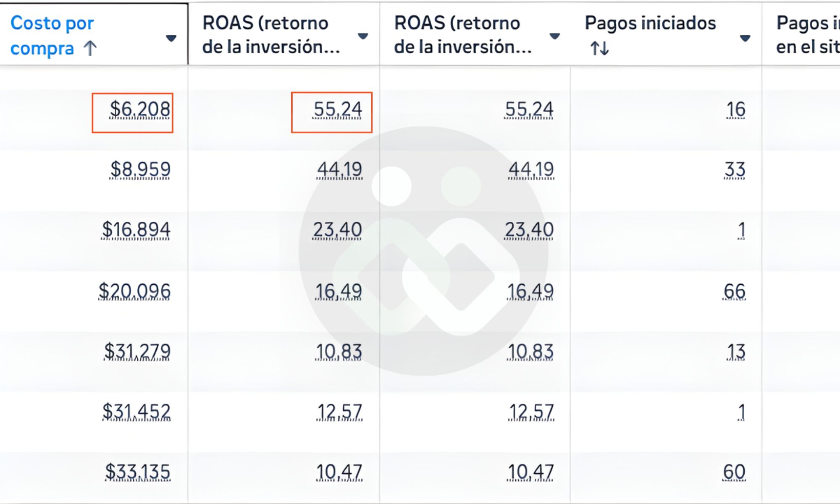Click the highlighted 55,24 ROAS value
The width and height of the screenshot is (840, 504).
pyautogui.click(x=338, y=110)
